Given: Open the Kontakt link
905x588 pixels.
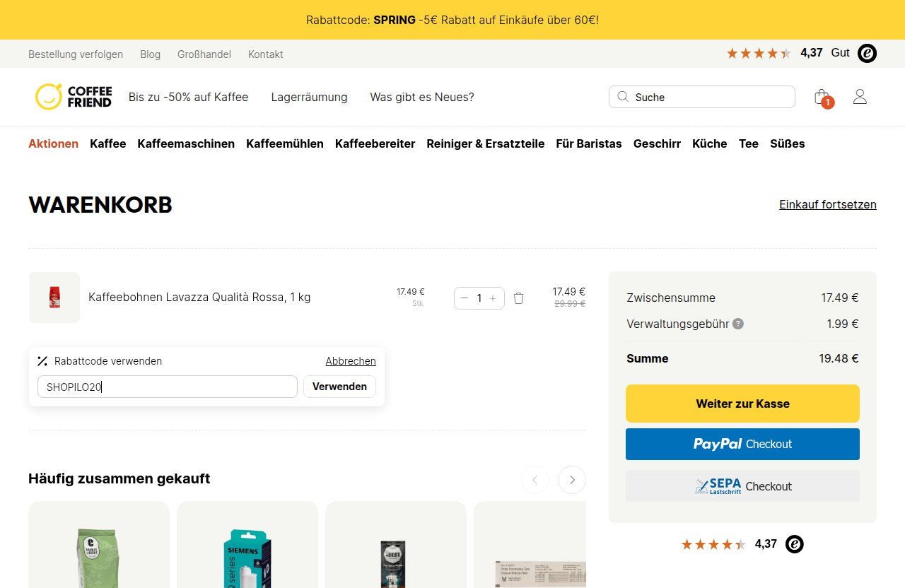Looking at the screenshot, I should tap(266, 54).
